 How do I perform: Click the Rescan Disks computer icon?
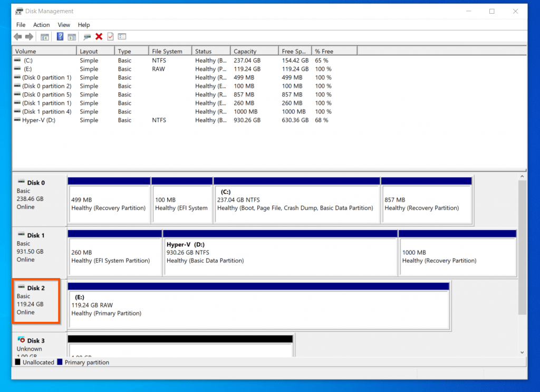point(87,36)
